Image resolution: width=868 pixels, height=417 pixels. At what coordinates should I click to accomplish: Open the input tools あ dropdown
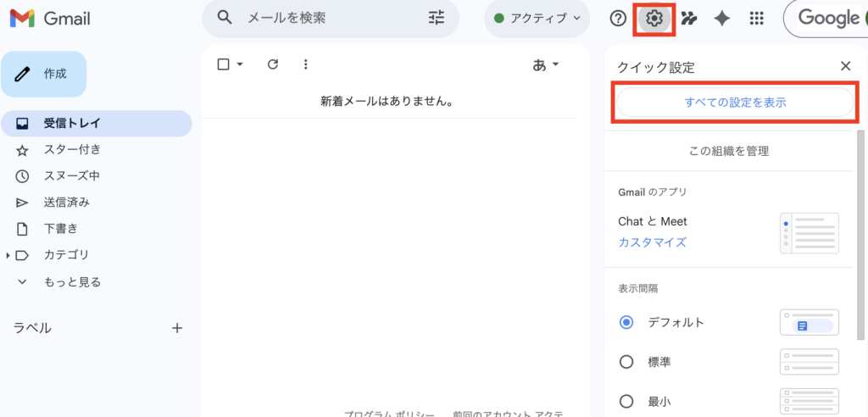coord(545,64)
